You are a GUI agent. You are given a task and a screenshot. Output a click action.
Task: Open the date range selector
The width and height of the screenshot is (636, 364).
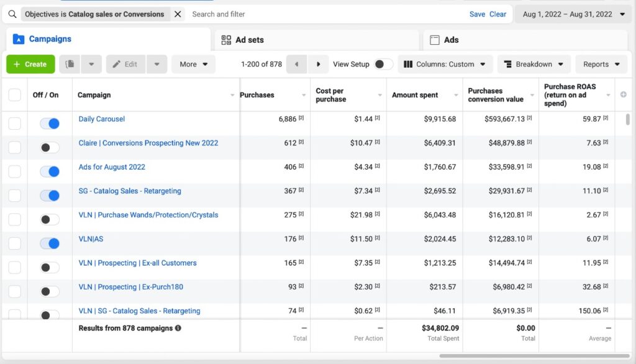[x=572, y=14]
